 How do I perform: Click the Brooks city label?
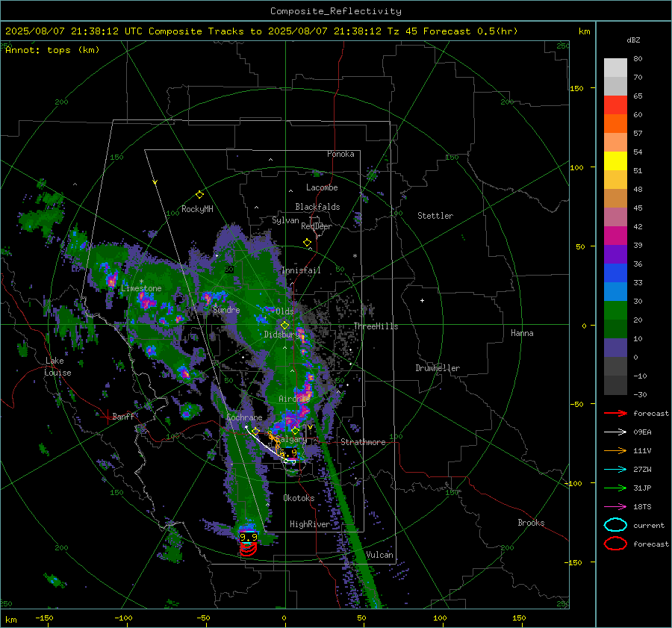[x=531, y=523]
